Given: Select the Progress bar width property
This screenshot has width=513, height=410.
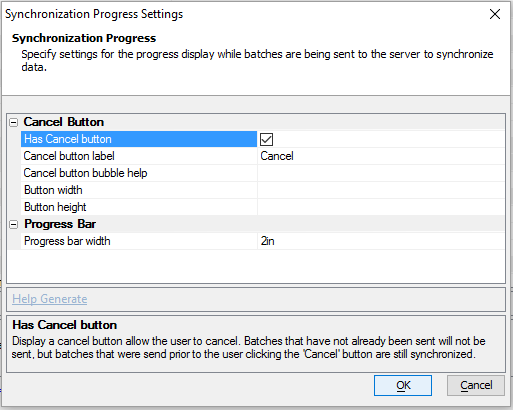Looking at the screenshot, I should [139, 241].
